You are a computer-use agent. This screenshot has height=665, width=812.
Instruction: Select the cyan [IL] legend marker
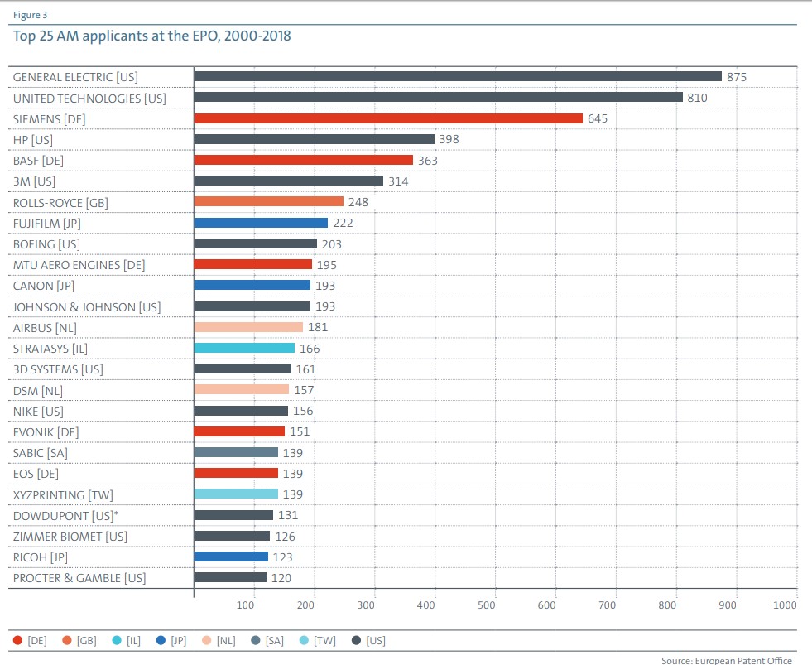point(117,641)
